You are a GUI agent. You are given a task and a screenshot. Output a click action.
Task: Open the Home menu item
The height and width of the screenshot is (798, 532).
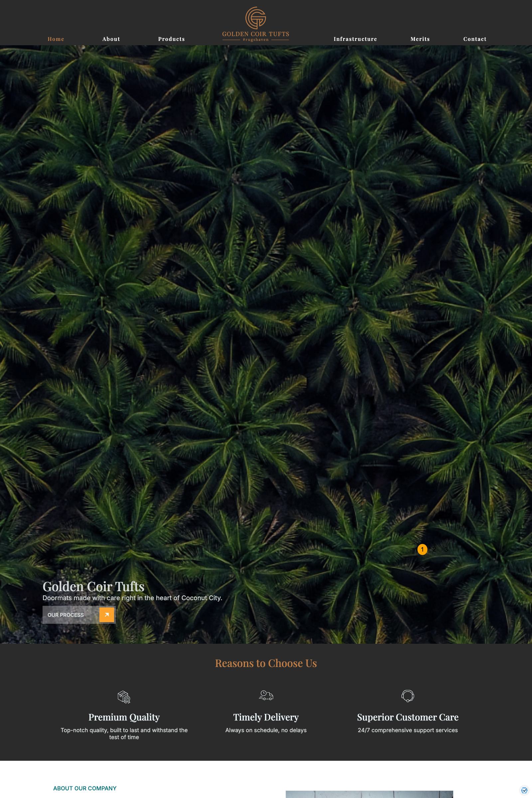coord(56,39)
